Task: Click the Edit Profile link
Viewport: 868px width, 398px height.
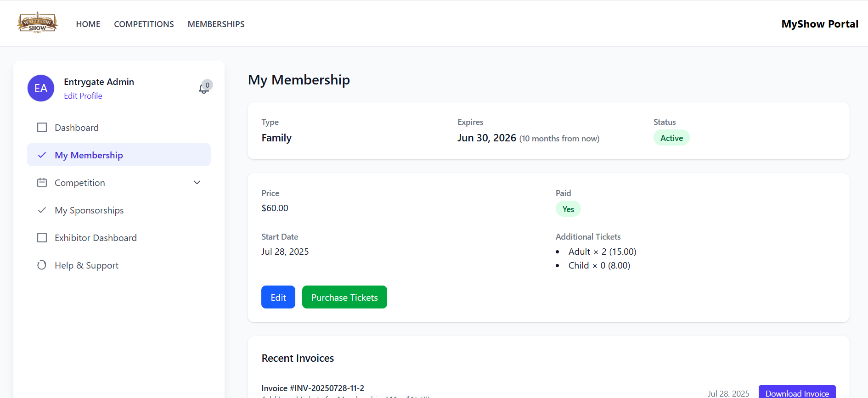Action: 83,96
